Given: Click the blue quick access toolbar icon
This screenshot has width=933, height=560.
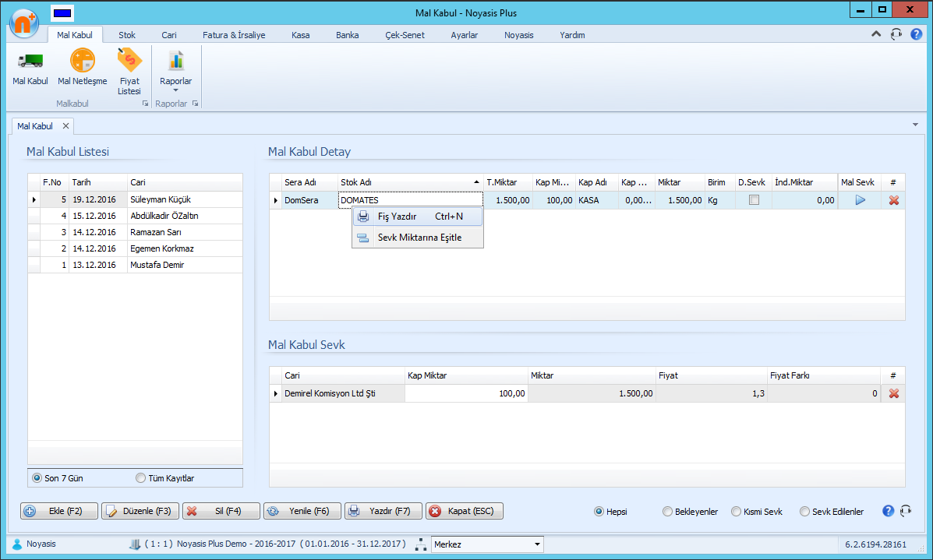Looking at the screenshot, I should pos(62,13).
